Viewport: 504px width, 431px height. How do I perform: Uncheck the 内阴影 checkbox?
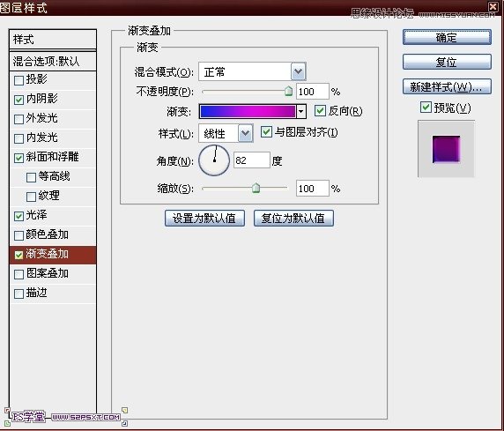tap(19, 100)
